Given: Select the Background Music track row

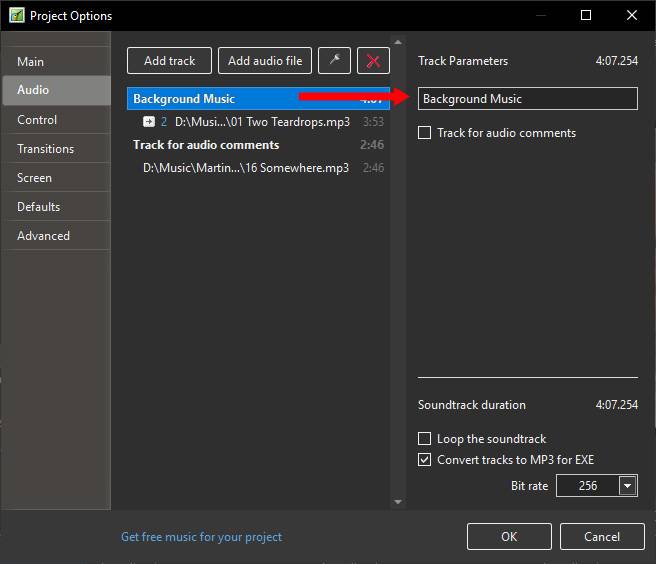Looking at the screenshot, I should 258,99.
